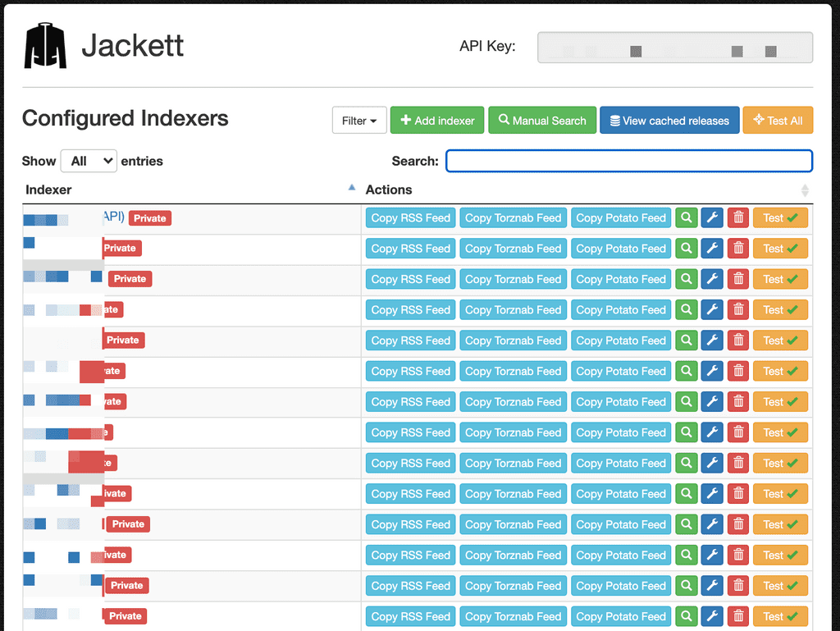Screen dimensions: 840x631
Task: Click the magnifier icon in the fourth indexer row
Action: (686, 310)
